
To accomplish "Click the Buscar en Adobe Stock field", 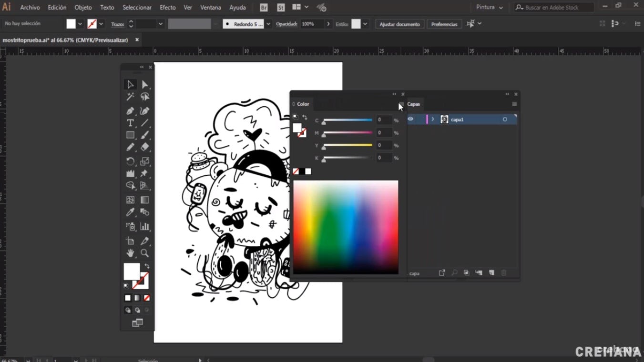I will (x=555, y=8).
